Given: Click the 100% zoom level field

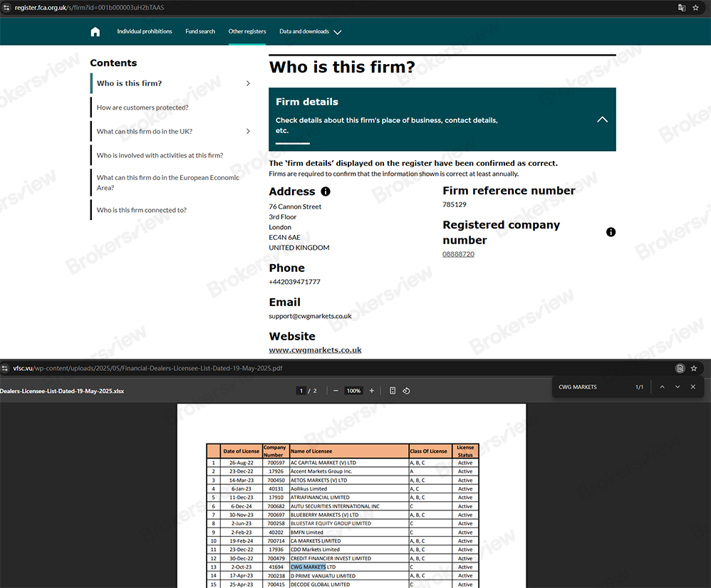Looking at the screenshot, I should (353, 391).
